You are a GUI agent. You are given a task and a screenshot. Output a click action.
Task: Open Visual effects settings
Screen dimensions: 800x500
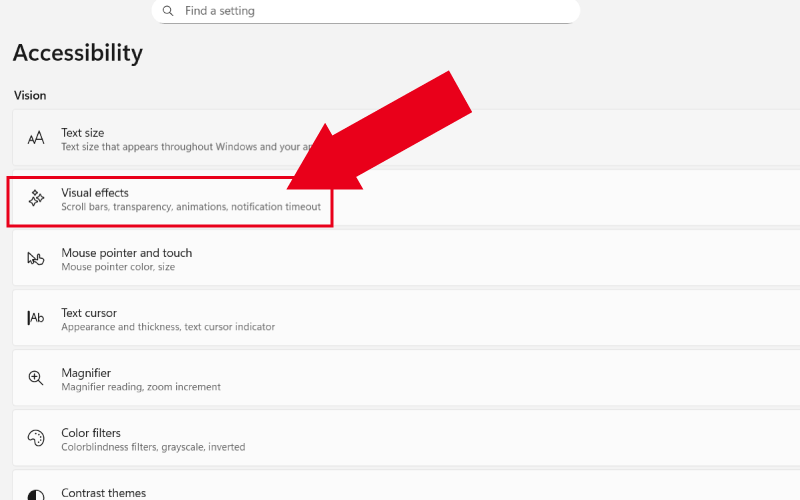[x=95, y=193]
